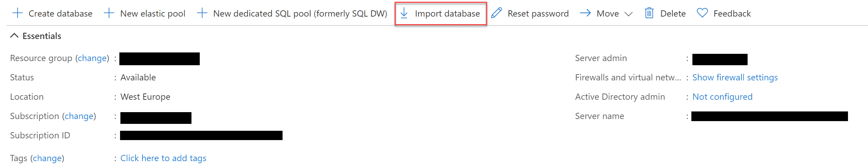868x167 pixels.
Task: Click the plus icon beside New elastic pool
Action: coord(109,13)
